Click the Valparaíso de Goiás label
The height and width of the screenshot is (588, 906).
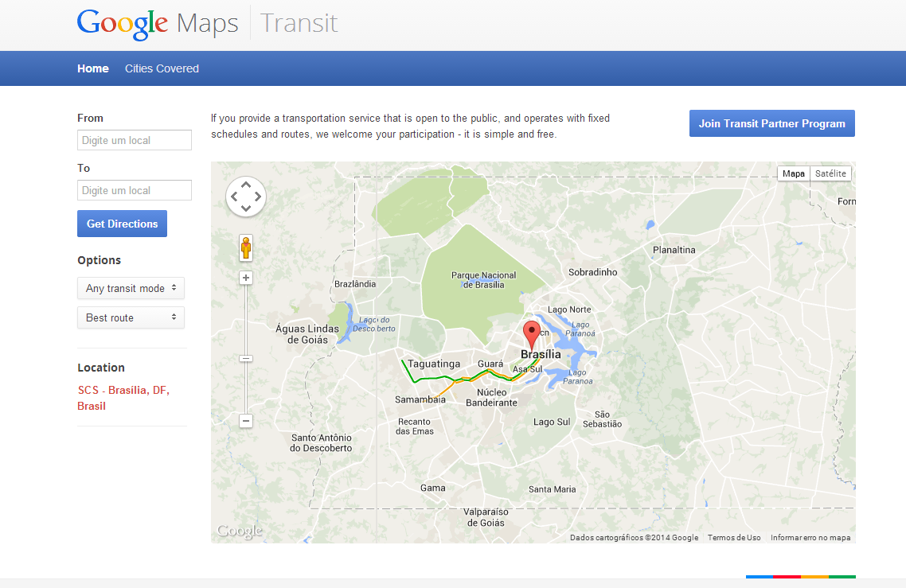[486, 517]
